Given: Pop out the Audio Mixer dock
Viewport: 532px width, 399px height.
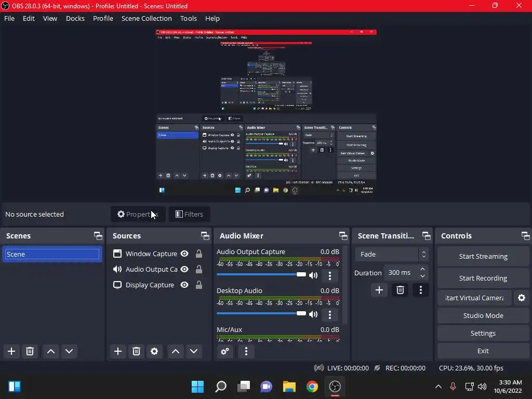Looking at the screenshot, I should click(x=343, y=236).
